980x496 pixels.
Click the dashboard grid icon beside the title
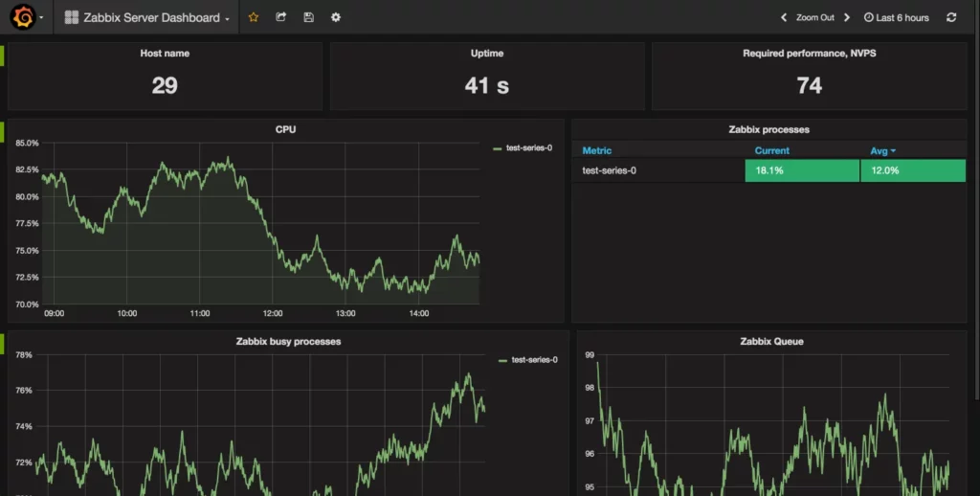coord(72,17)
